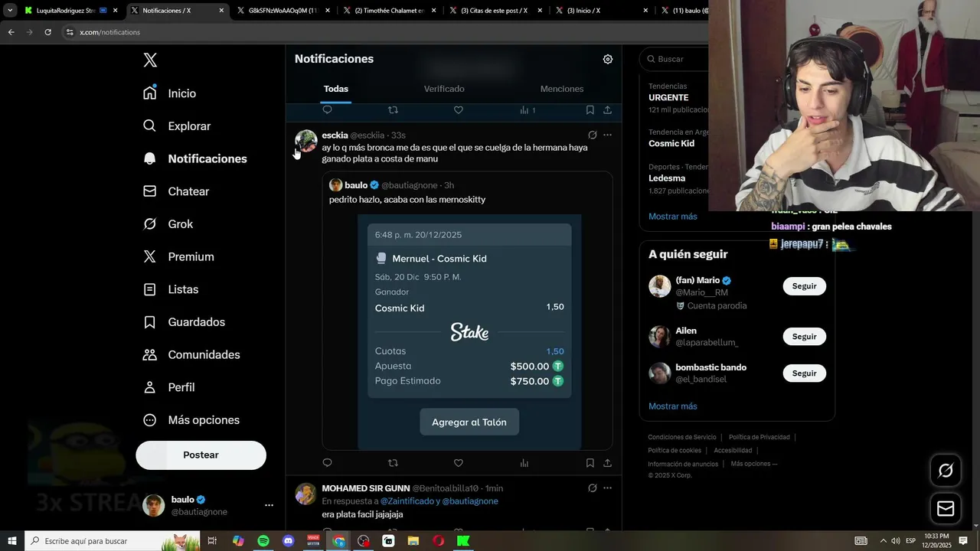The width and height of the screenshot is (980, 551).
Task: Open Premium in the sidebar
Action: (x=178, y=257)
